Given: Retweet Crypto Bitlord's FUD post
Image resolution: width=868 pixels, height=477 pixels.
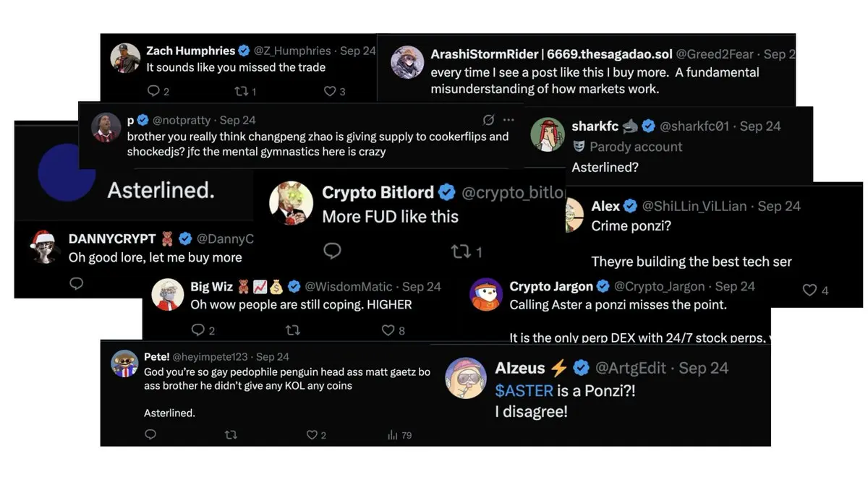Looking at the screenshot, I should pos(460,252).
